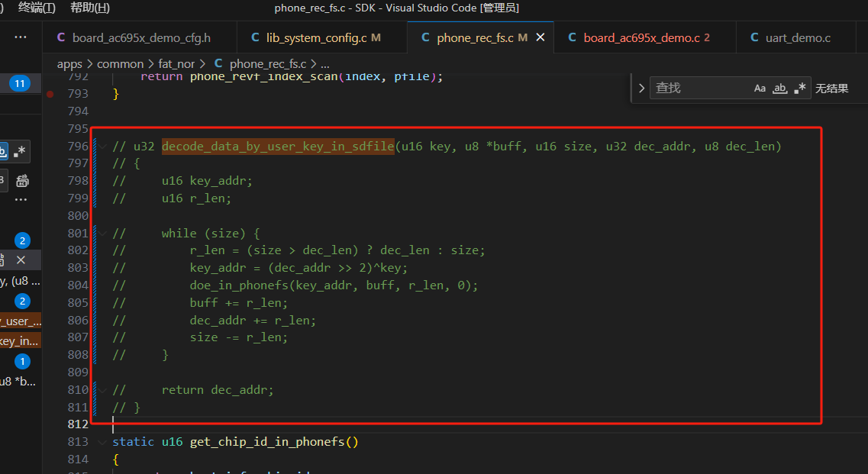Collapse the get_chip_id_in_phonefs function at line 813
This screenshot has width=868, height=474.
pyautogui.click(x=103, y=442)
